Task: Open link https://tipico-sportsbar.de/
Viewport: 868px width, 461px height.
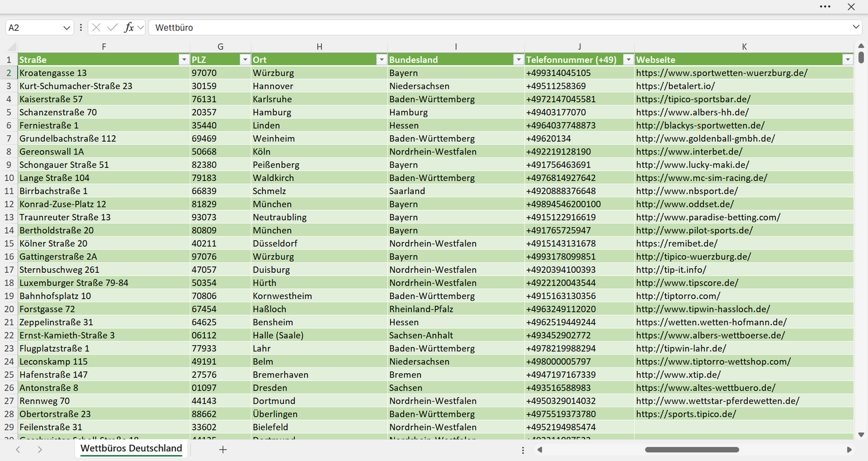Action: (x=693, y=99)
